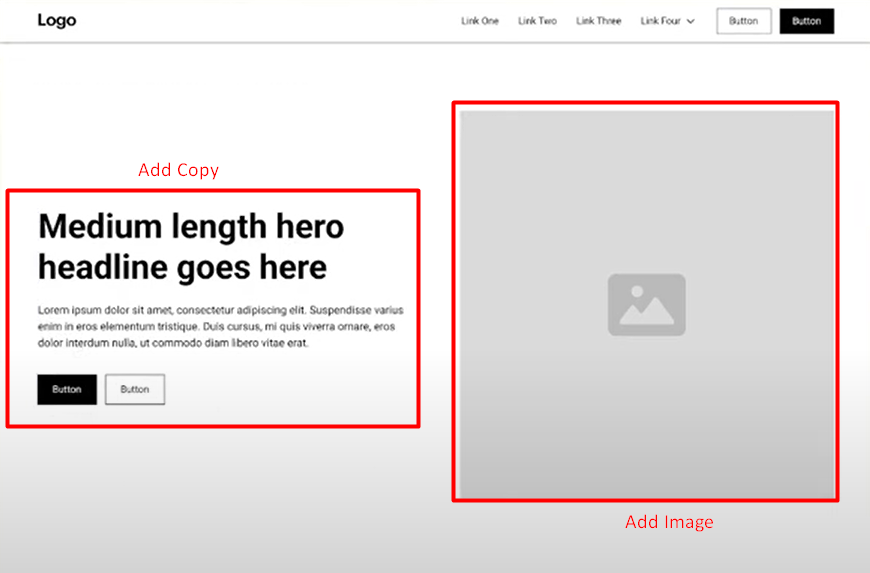Select the hero headline text
Screen dimensions: 870x573
(x=191, y=247)
